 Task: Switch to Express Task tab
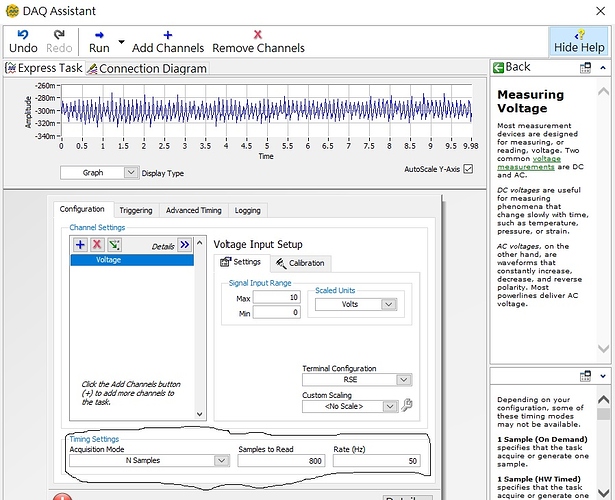tap(44, 68)
